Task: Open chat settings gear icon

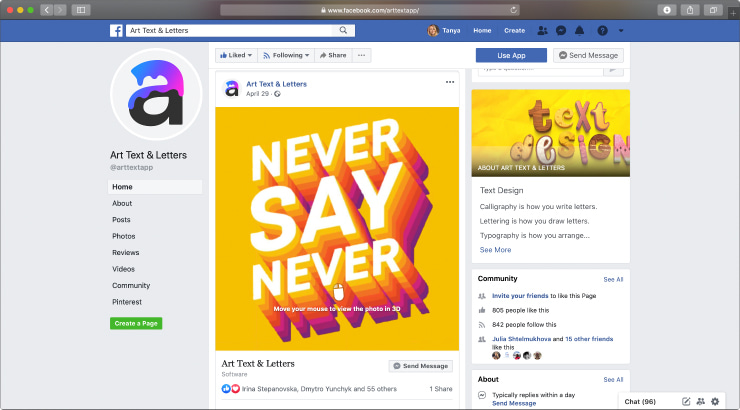Action: pyautogui.click(x=715, y=402)
